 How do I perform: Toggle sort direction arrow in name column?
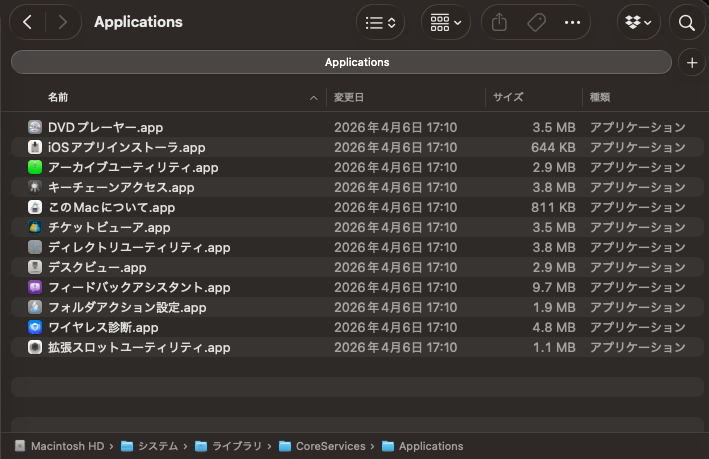click(313, 98)
